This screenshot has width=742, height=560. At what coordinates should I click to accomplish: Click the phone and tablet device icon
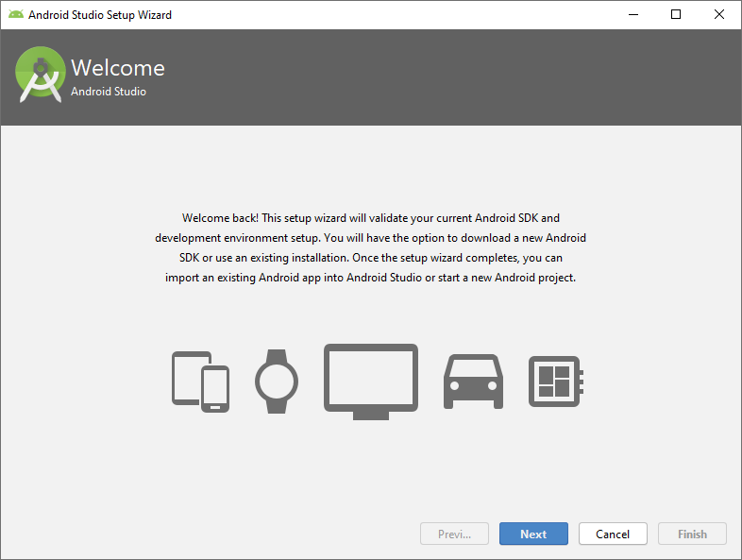pyautogui.click(x=201, y=382)
